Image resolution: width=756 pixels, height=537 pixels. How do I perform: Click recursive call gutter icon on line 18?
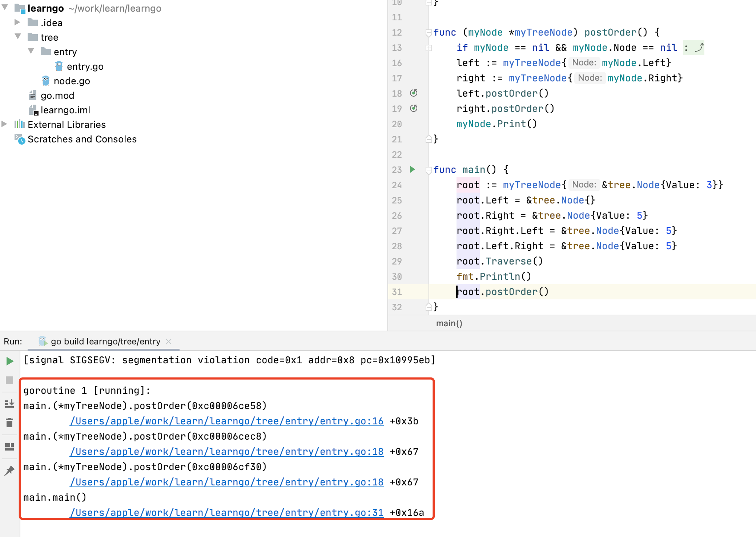pyautogui.click(x=414, y=93)
